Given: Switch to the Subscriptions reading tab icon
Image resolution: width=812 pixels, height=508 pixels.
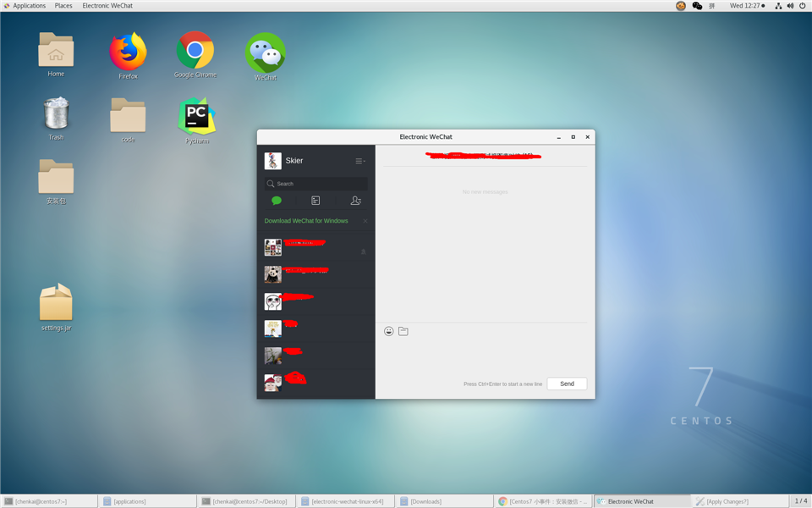Looking at the screenshot, I should (315, 201).
